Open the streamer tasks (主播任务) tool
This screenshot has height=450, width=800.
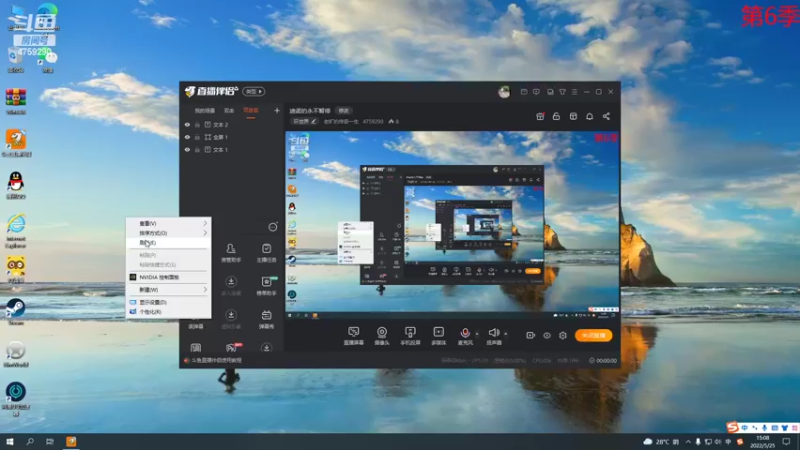[266, 253]
